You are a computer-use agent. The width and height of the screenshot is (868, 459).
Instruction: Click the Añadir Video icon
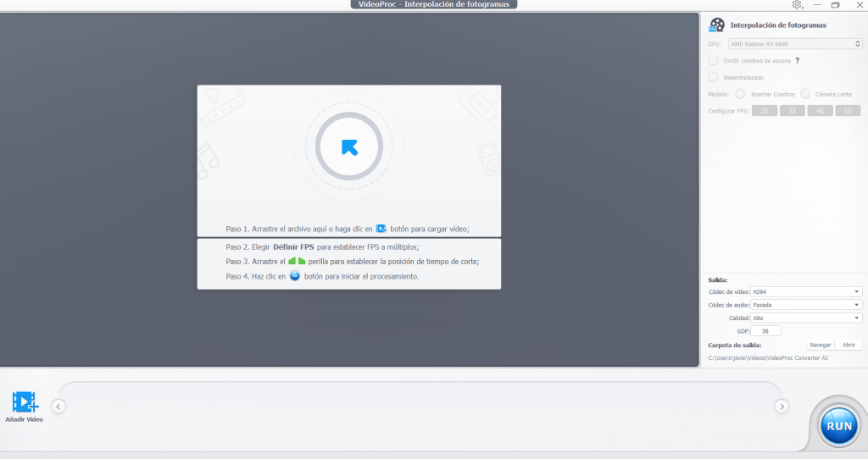tap(25, 402)
